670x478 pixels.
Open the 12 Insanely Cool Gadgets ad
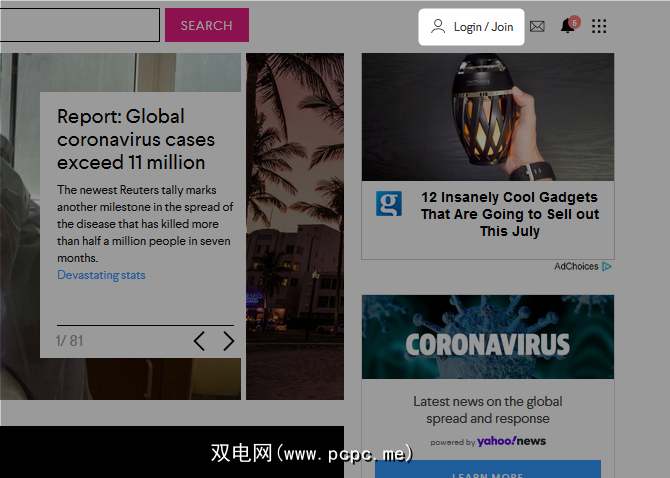click(510, 214)
